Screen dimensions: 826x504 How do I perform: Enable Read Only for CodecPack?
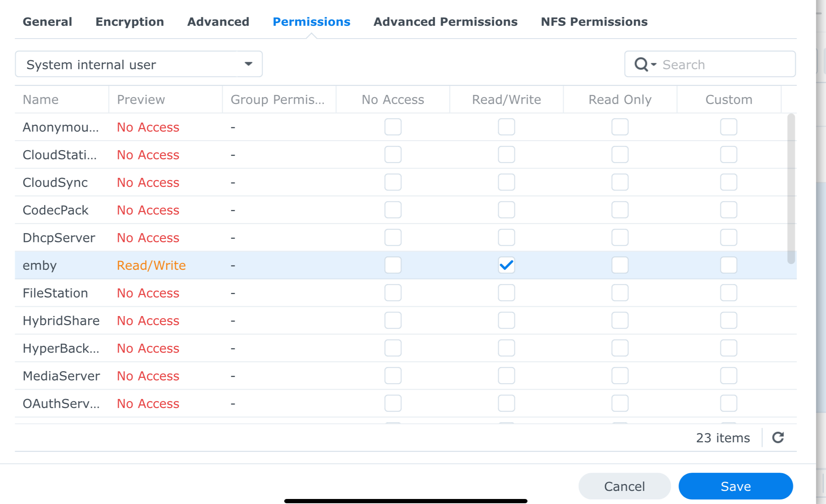(x=619, y=210)
